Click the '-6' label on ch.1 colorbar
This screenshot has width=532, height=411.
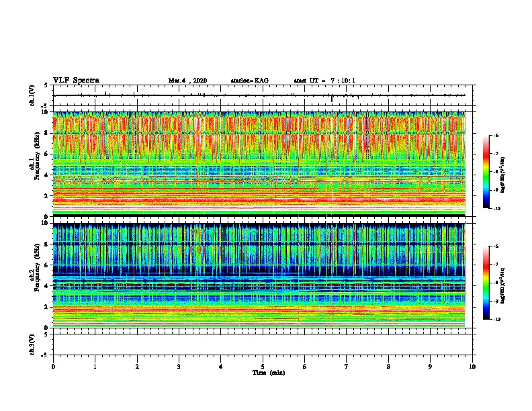[496, 136]
